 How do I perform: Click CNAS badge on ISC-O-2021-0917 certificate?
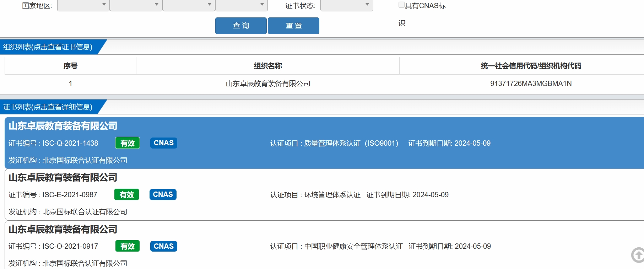(x=163, y=246)
